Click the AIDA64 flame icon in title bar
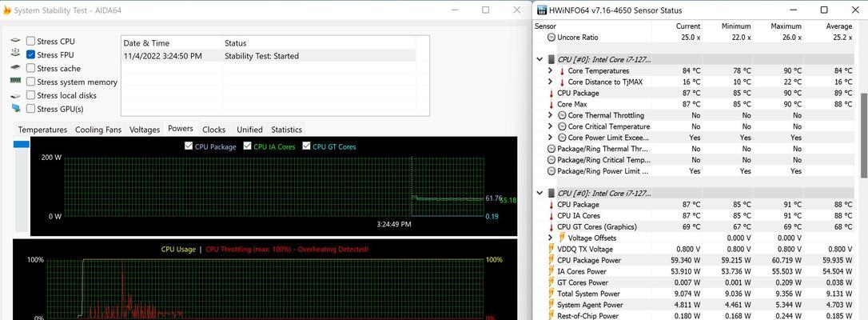 pos(7,10)
